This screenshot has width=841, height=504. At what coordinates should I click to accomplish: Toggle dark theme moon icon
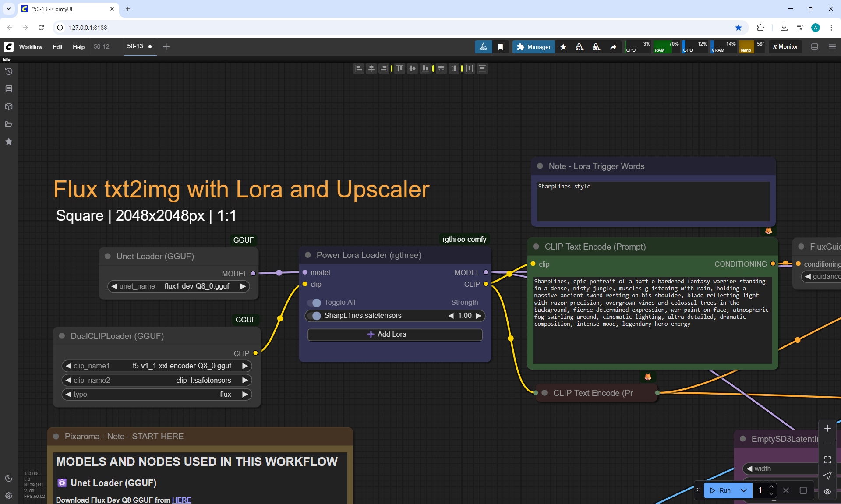click(8, 478)
